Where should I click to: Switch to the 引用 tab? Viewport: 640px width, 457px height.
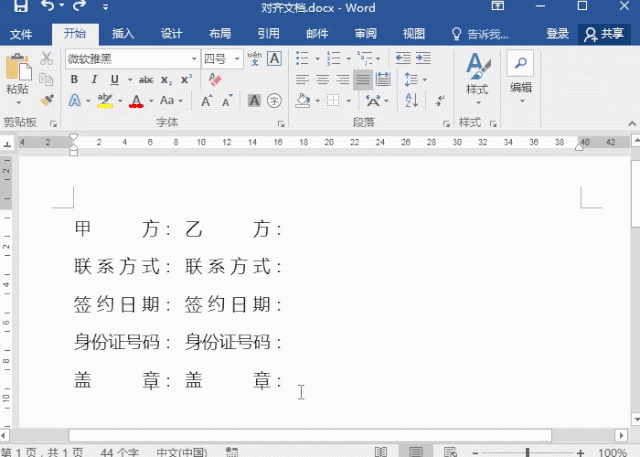(269, 33)
